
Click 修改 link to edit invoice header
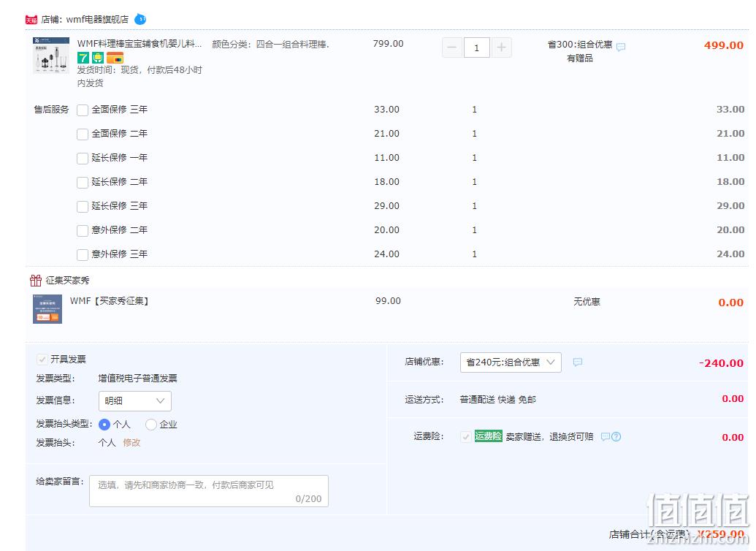pyautogui.click(x=131, y=442)
